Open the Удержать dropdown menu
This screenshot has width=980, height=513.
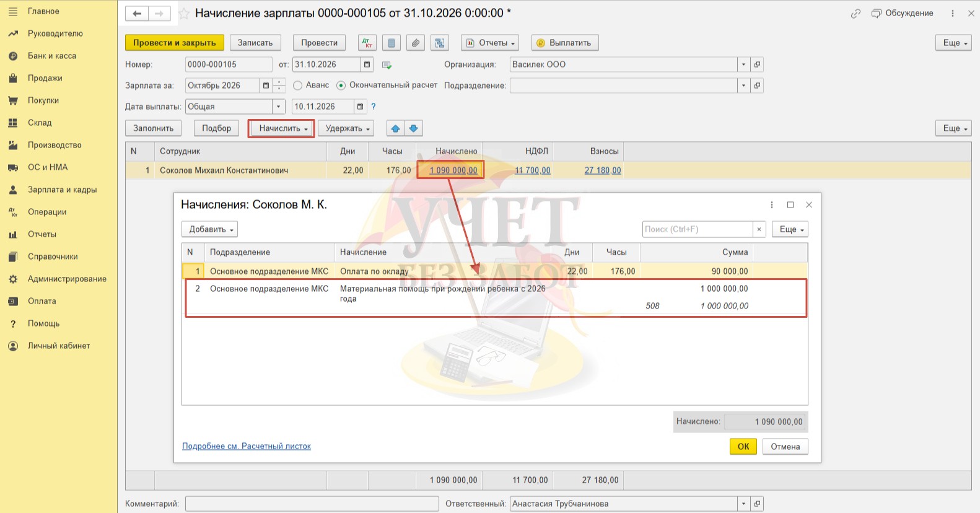pyautogui.click(x=348, y=128)
